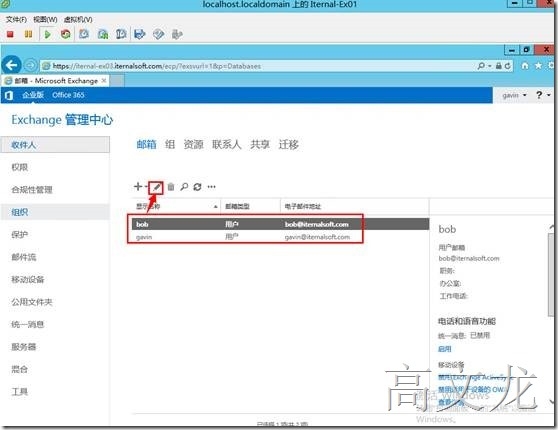558x430 pixels.
Task: Switch to the 联系人 tab
Action: click(226, 145)
